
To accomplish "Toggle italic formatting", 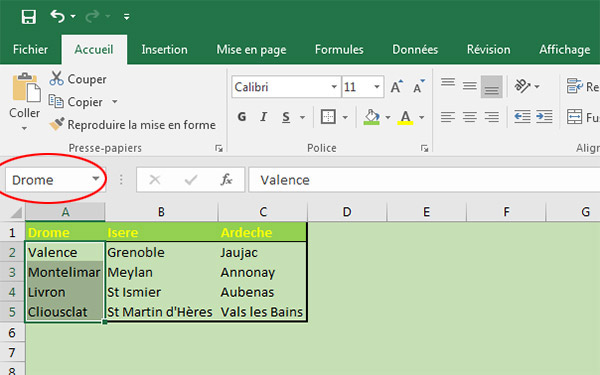I will 263,117.
